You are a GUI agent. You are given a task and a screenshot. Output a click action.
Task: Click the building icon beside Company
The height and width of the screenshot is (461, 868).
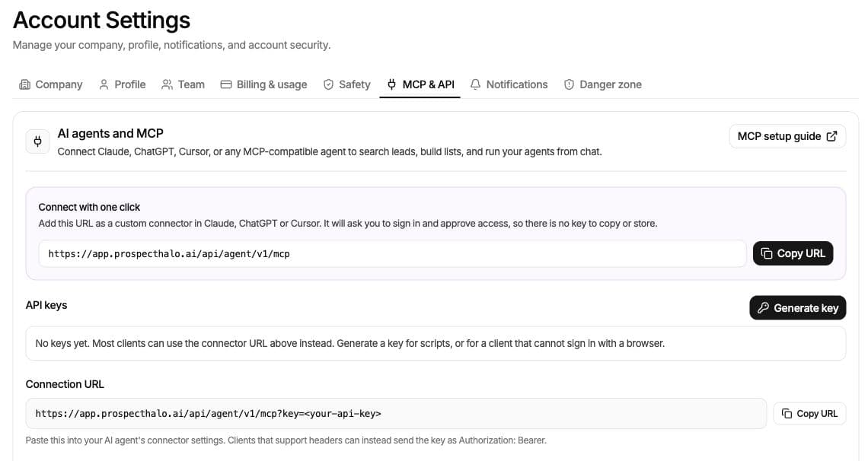point(24,84)
